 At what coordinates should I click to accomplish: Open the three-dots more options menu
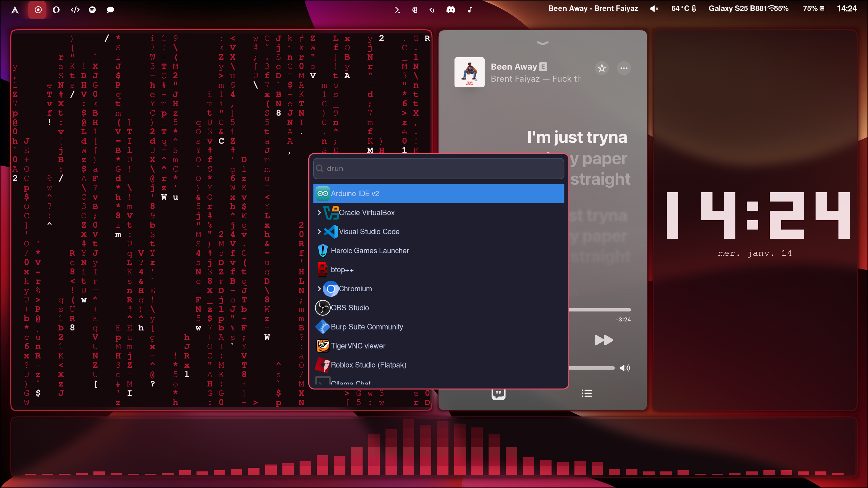[x=624, y=68]
